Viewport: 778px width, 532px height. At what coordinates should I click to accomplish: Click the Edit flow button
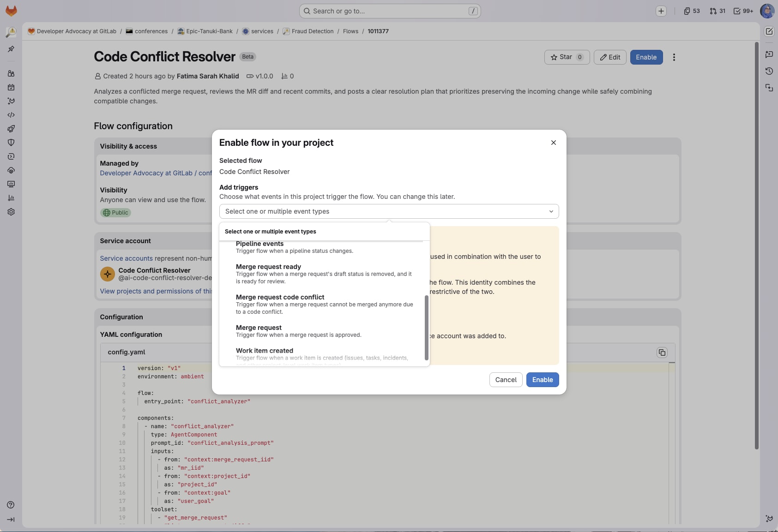pos(610,57)
